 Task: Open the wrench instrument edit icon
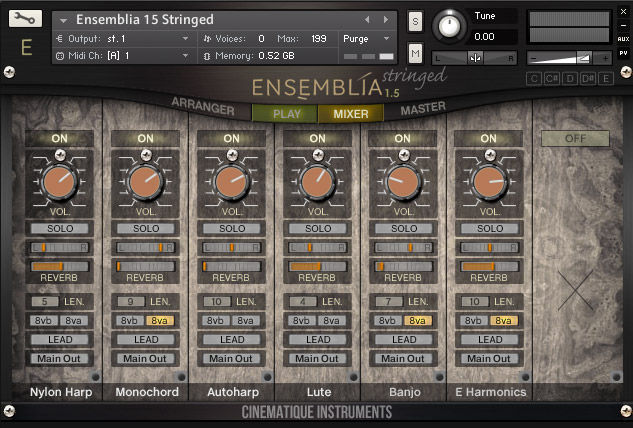(x=25, y=19)
